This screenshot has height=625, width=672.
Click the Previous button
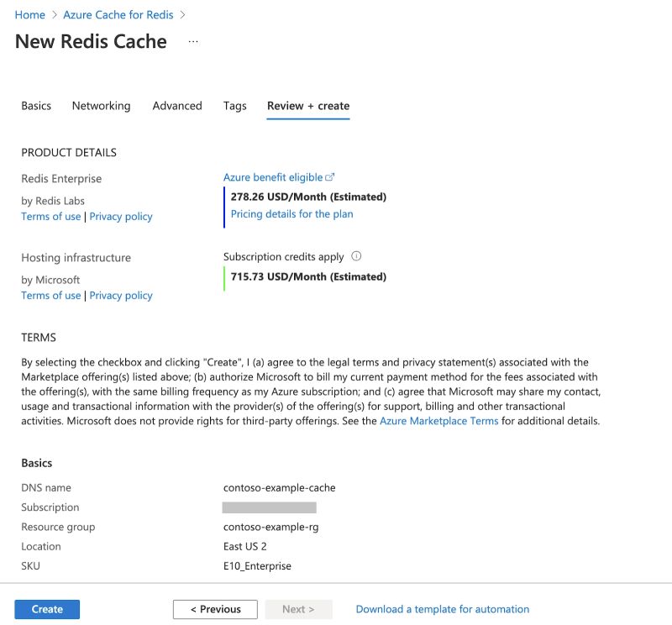[215, 609]
